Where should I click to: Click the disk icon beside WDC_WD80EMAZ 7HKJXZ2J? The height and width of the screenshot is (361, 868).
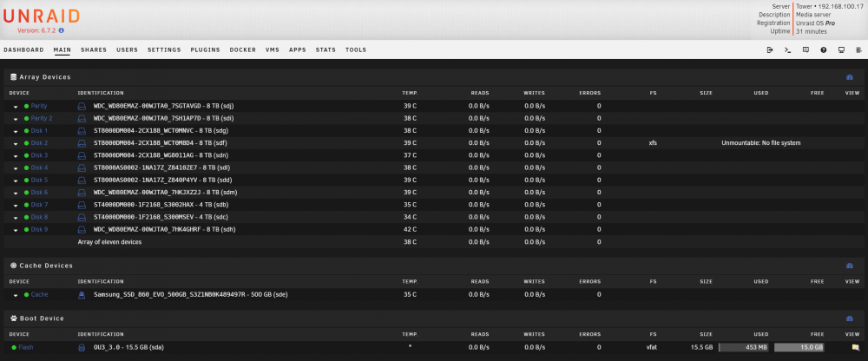[82, 192]
